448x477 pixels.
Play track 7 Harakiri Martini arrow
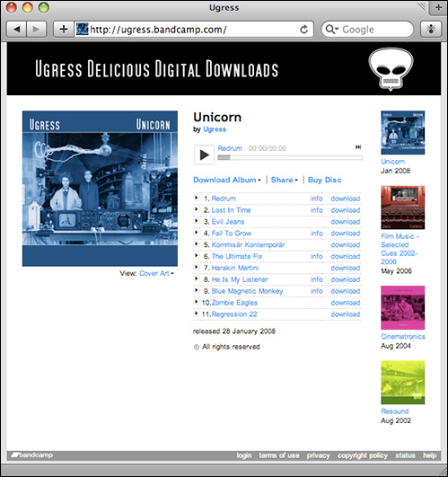(x=197, y=267)
